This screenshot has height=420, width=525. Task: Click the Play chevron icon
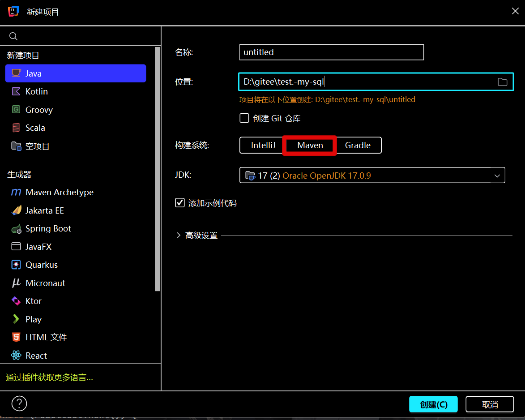[16, 319]
